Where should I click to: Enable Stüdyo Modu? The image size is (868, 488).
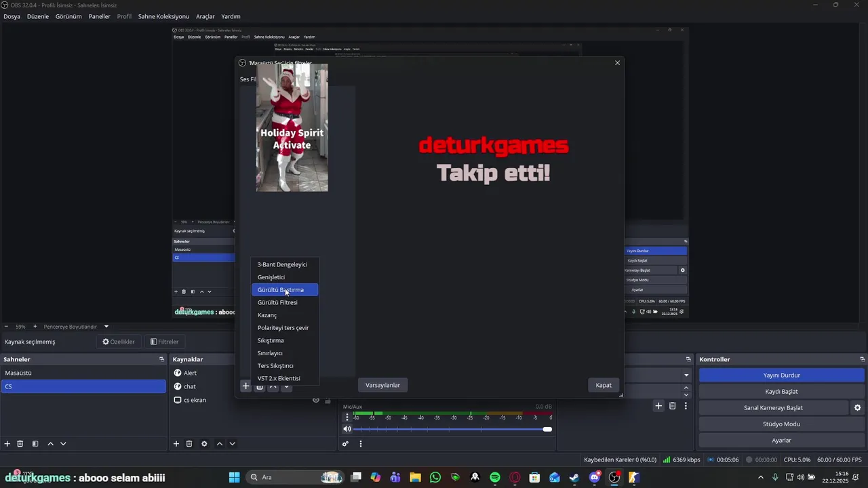point(781,424)
